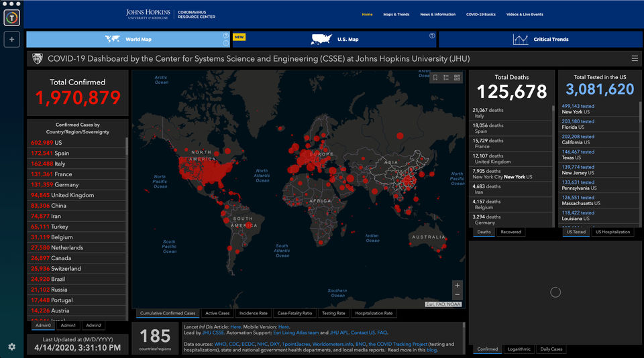Image resolution: width=644 pixels, height=358 pixels.
Task: Click the yellow NEW badge
Action: (x=239, y=37)
